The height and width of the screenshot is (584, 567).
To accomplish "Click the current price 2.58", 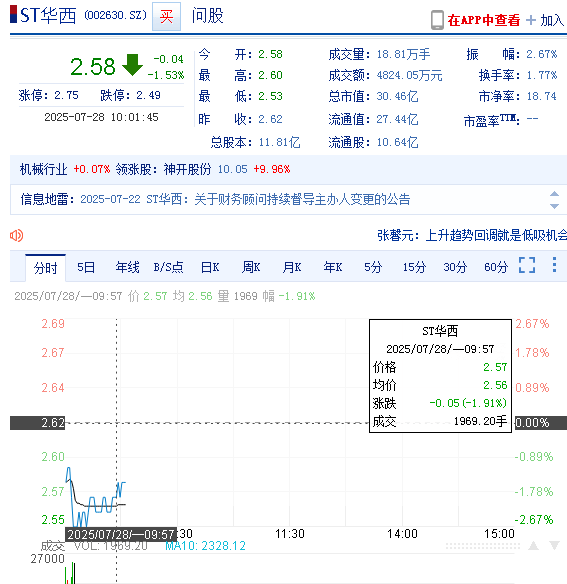I will [93, 67].
